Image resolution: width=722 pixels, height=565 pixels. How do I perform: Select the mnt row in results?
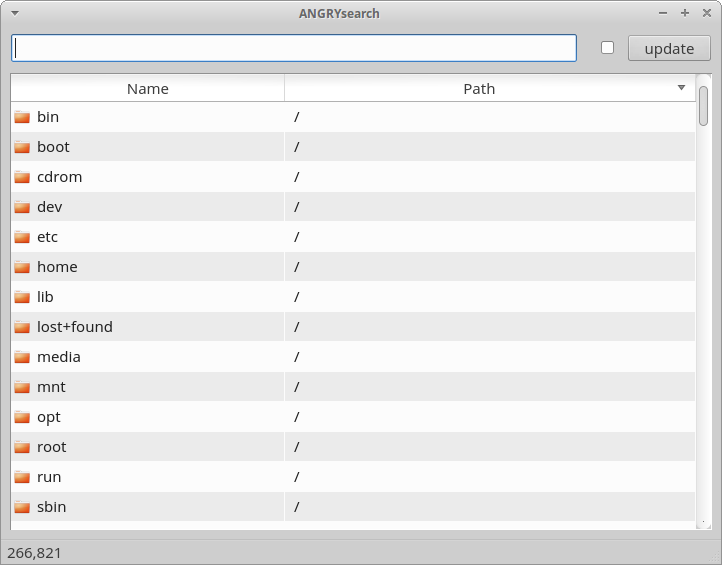click(x=353, y=387)
